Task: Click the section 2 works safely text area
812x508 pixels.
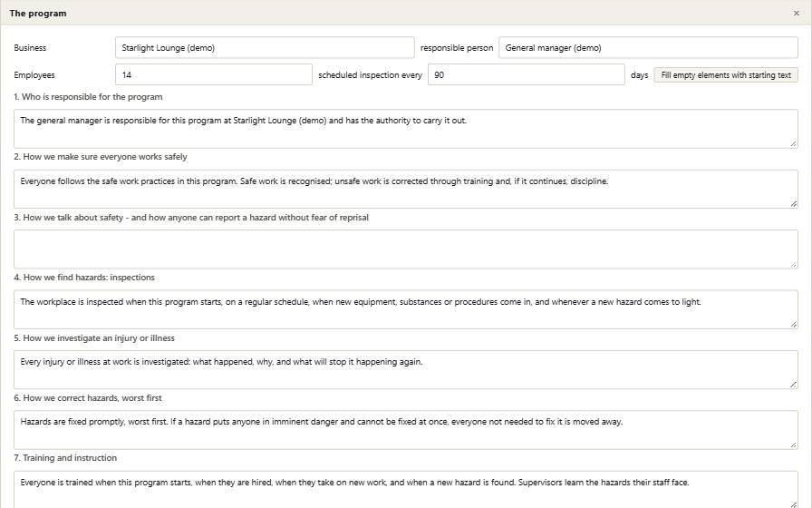Action: pyautogui.click(x=405, y=190)
